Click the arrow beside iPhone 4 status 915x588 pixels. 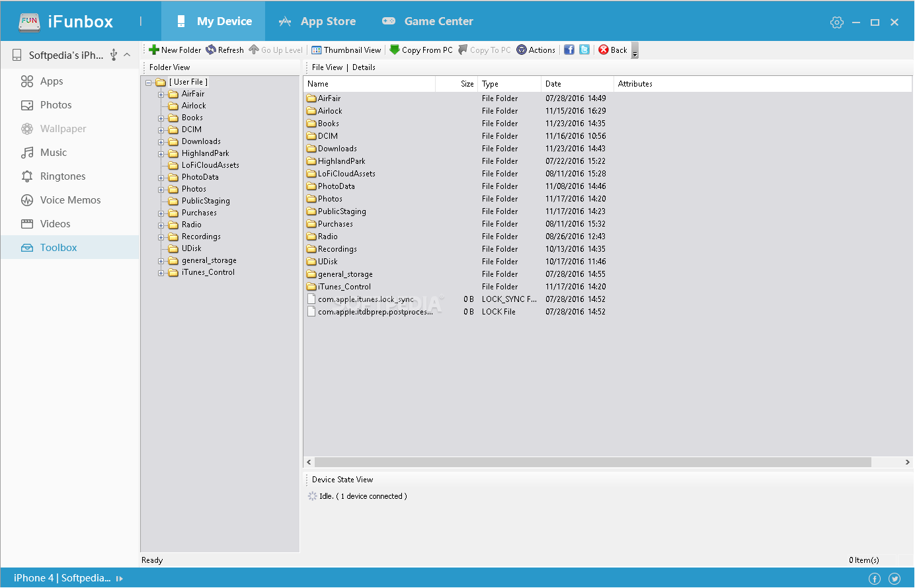pos(120,579)
